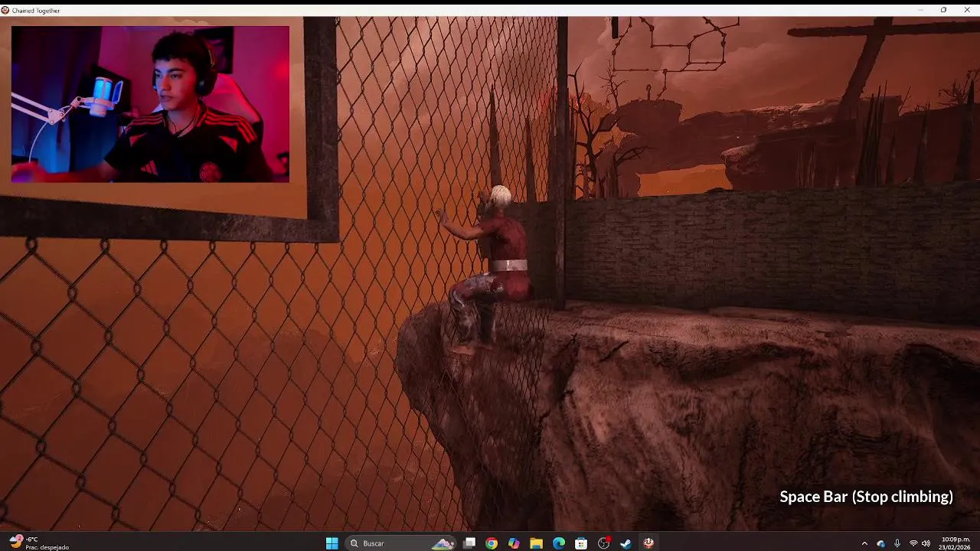Screen dimensions: 980x551
Task: Launch Google Chrome from the taskbar
Action: tap(492, 543)
